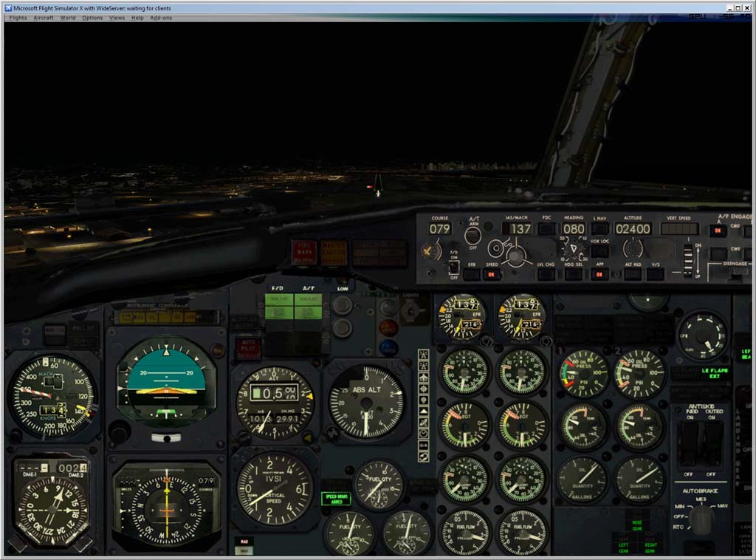Screen dimensions: 756x560
Task: Open the Options menu
Action: click(92, 18)
